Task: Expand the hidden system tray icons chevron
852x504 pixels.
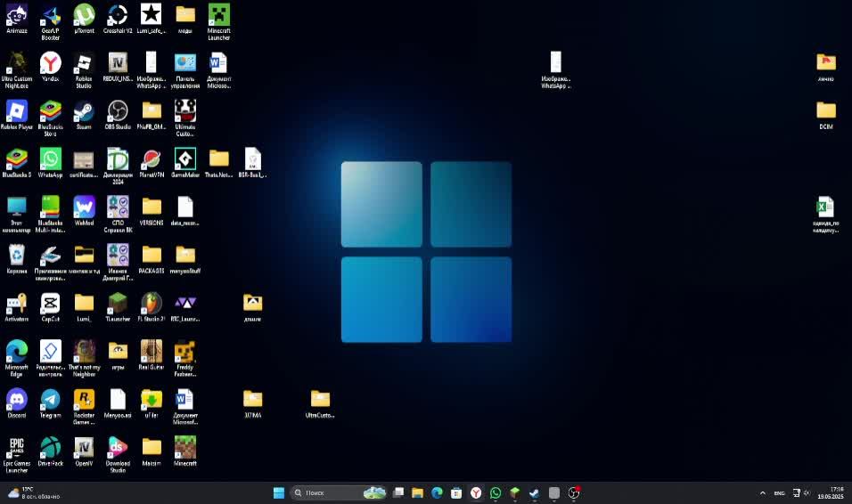Action: [x=762, y=493]
